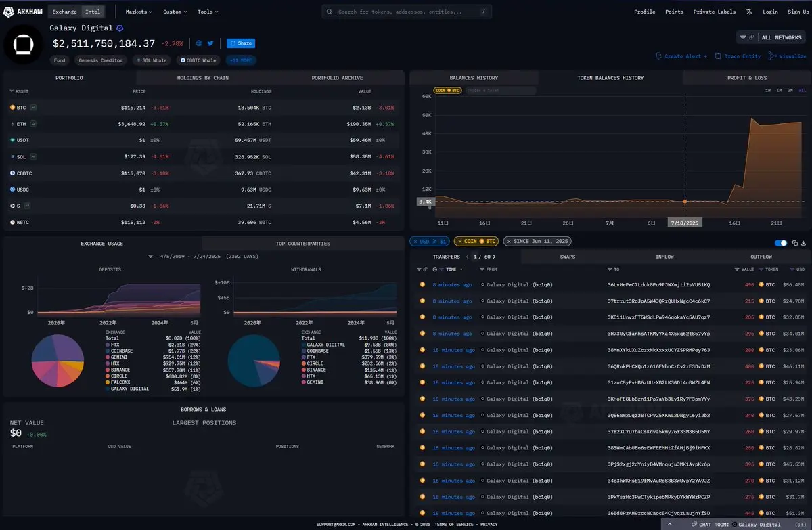Click Trace Entity
Image resolution: width=812 pixels, height=530 pixels.
click(738, 56)
